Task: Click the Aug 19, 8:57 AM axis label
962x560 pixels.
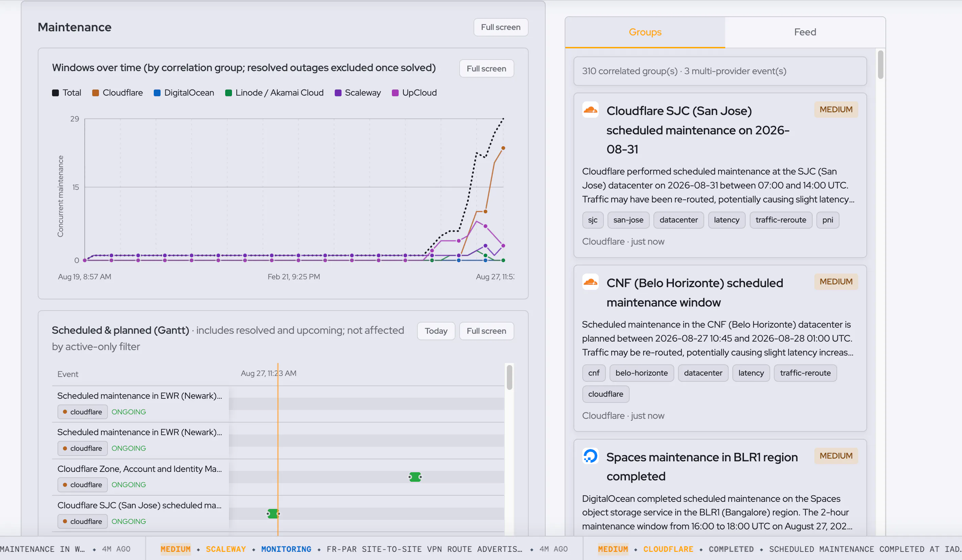Action: click(84, 277)
